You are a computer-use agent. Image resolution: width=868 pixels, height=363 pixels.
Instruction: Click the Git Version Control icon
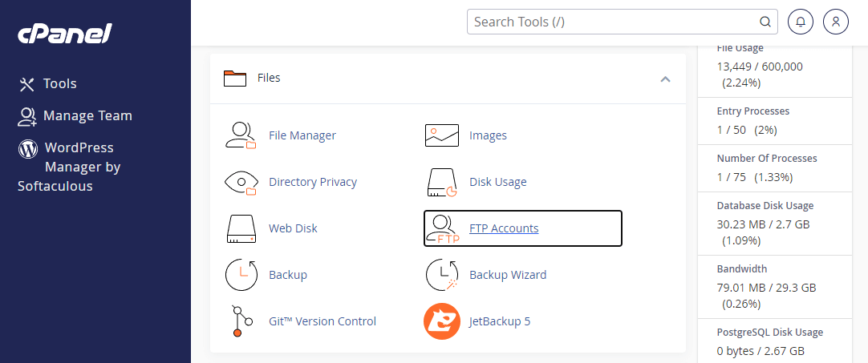pos(241,321)
